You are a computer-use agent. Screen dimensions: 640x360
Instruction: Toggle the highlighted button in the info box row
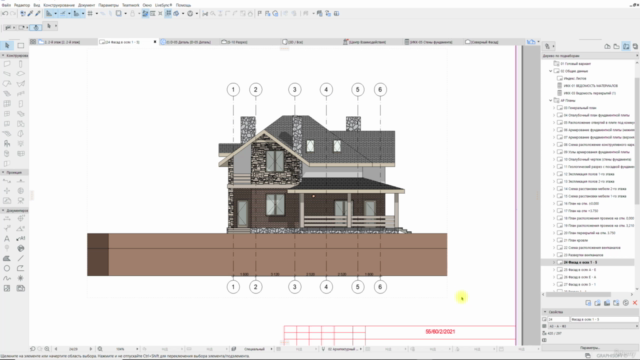(36, 27)
